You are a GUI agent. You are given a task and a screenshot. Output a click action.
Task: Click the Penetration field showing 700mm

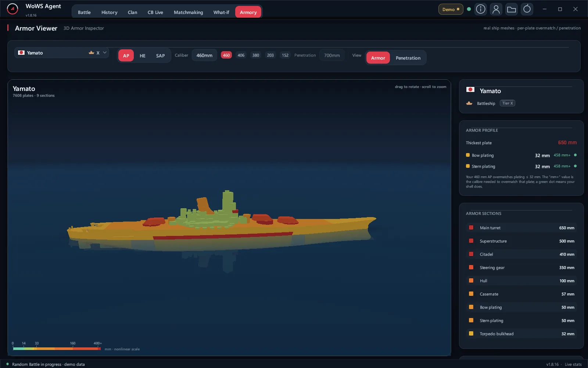(332, 56)
